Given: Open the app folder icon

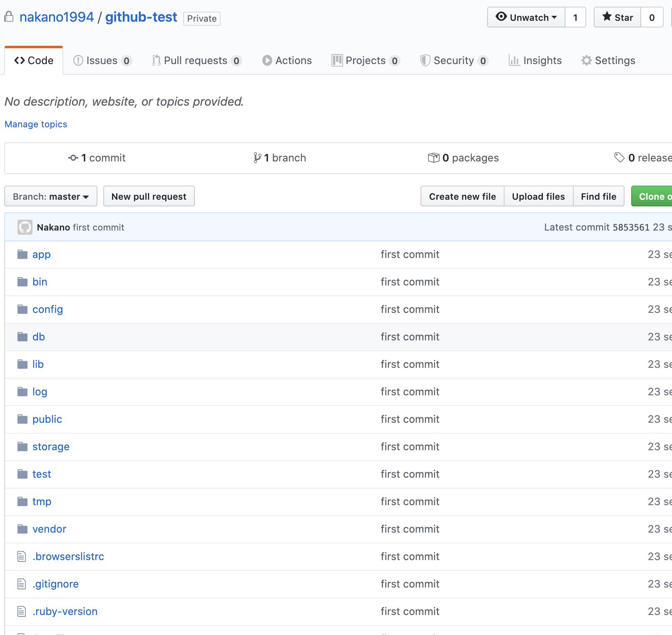Looking at the screenshot, I should (x=22, y=254).
